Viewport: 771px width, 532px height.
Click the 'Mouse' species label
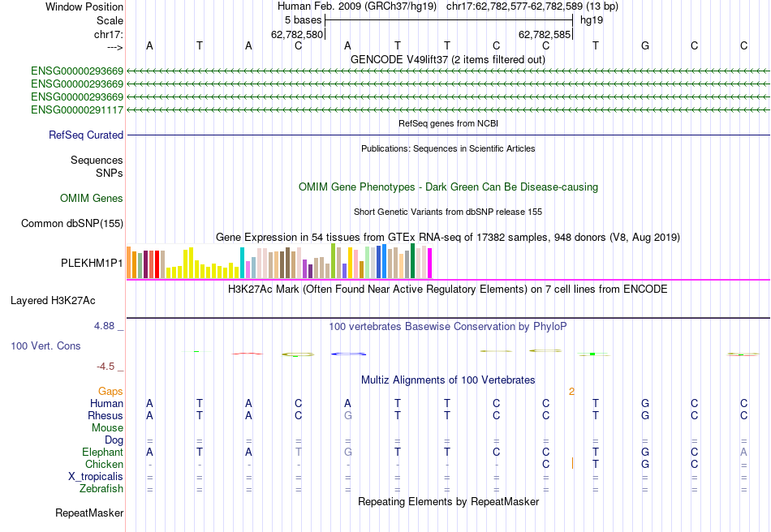[107, 428]
